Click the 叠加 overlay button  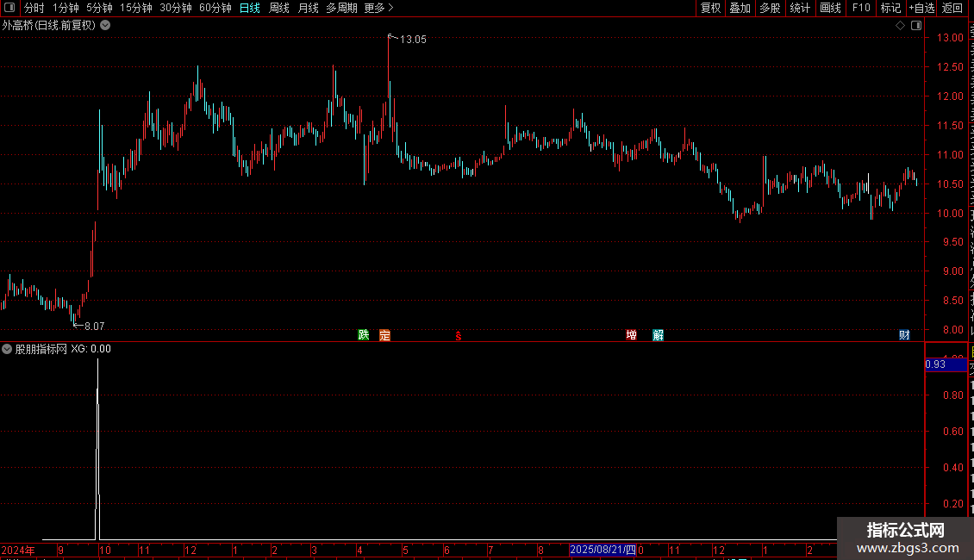coord(740,8)
